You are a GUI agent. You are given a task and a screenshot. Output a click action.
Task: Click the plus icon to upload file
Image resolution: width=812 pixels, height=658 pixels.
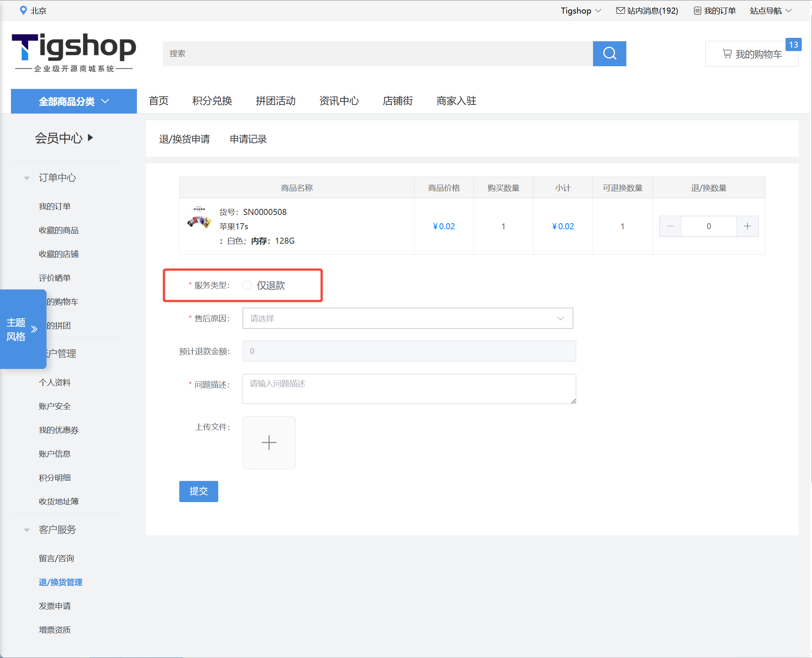(x=269, y=442)
